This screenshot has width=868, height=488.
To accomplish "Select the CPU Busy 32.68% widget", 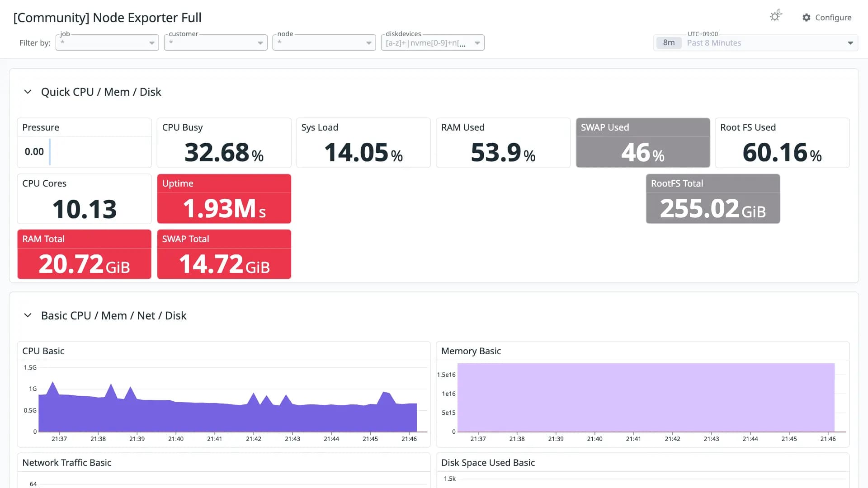I will point(224,143).
